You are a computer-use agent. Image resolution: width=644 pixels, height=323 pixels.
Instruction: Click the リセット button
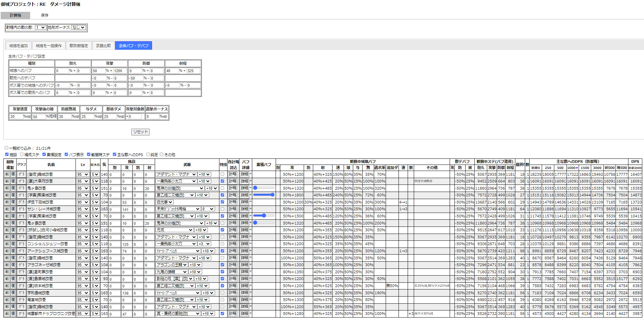[141, 132]
